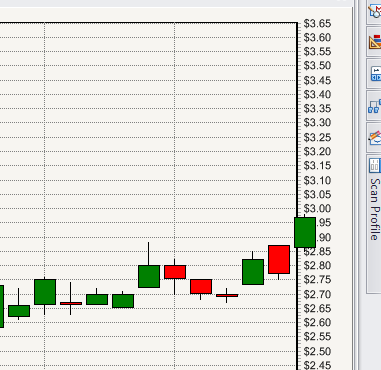381x370 pixels.
Task: Click the red doji candle near $2.70
Action: 227,295
